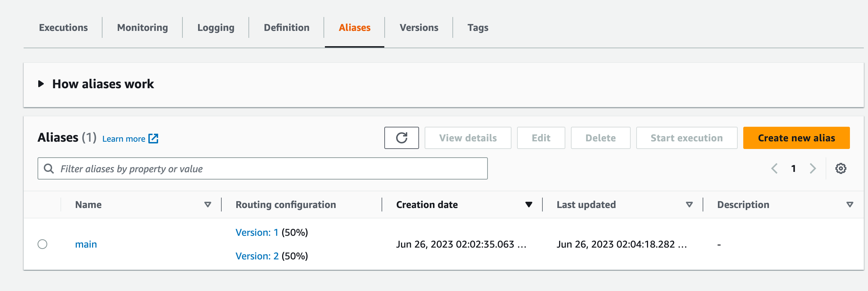Open the main alias link
The width and height of the screenshot is (868, 291).
pyautogui.click(x=86, y=244)
